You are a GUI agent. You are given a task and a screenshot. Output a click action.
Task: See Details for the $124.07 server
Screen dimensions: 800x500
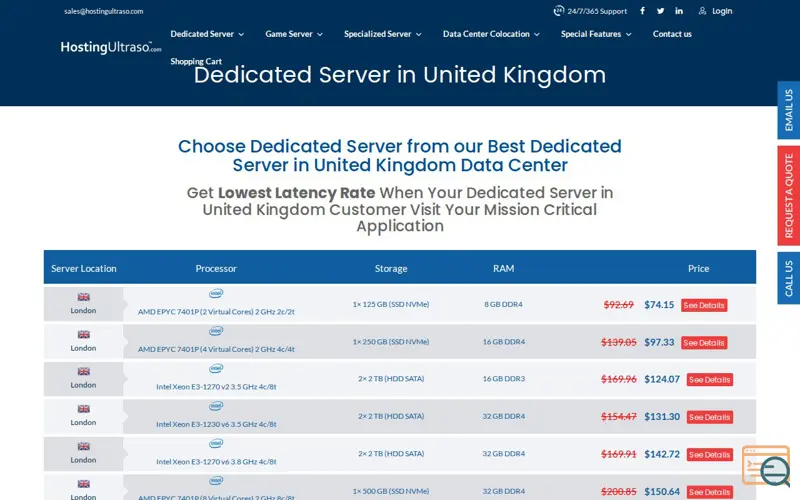coord(710,380)
